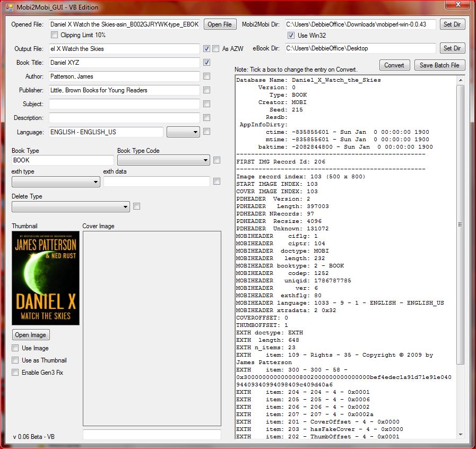The image size is (476, 449).
Task: Expand the Delete Type dropdown
Action: point(71,206)
